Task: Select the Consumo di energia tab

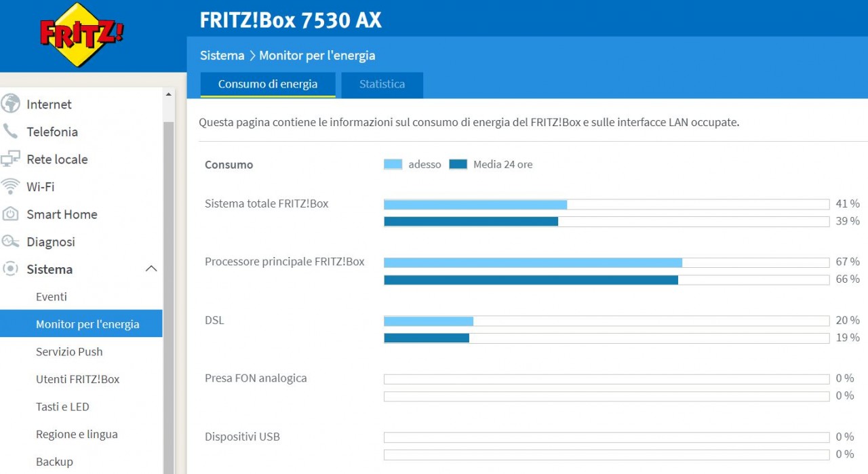Action: tap(268, 85)
